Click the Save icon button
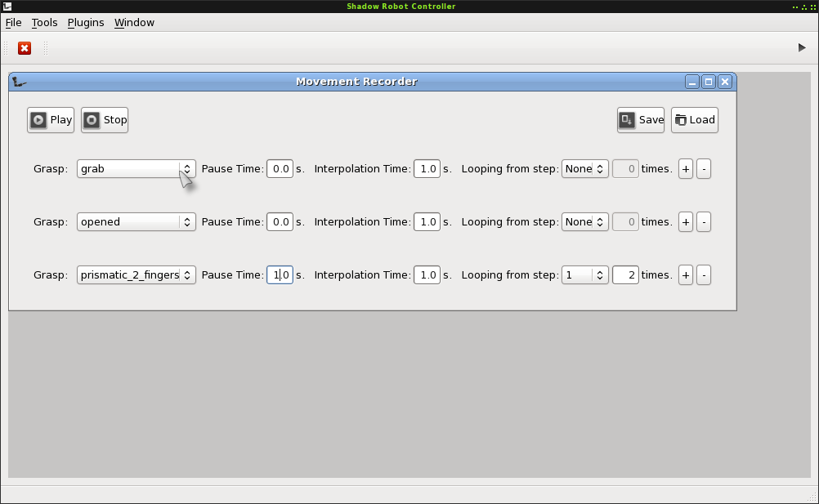819x504 pixels. [x=641, y=120]
